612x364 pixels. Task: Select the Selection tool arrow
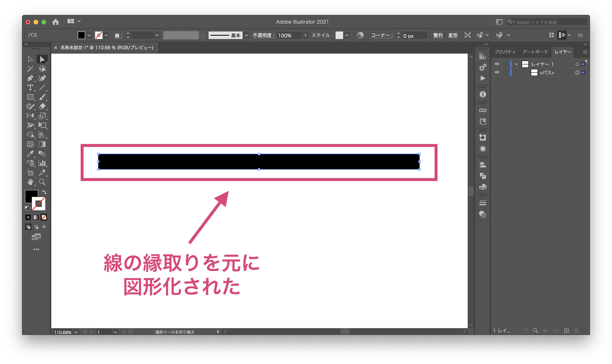click(x=30, y=59)
